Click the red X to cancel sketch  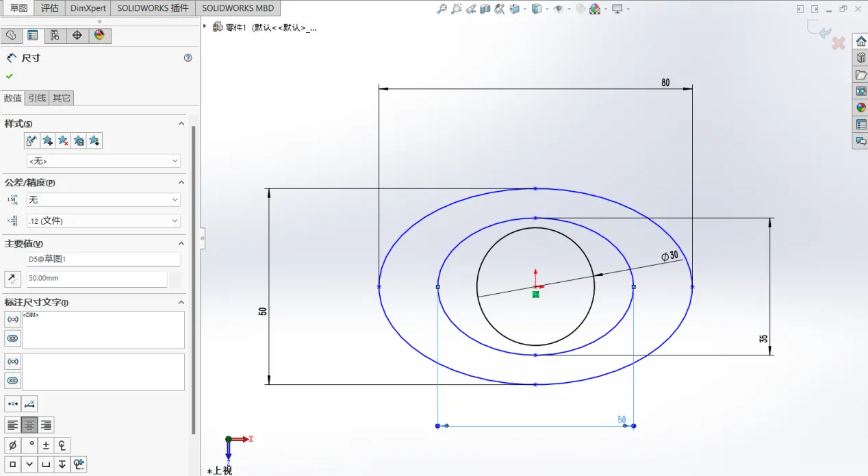tap(839, 44)
